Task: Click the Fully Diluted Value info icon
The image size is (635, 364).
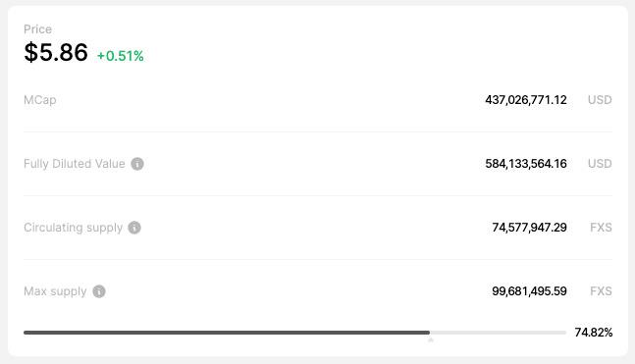Action: (137, 164)
